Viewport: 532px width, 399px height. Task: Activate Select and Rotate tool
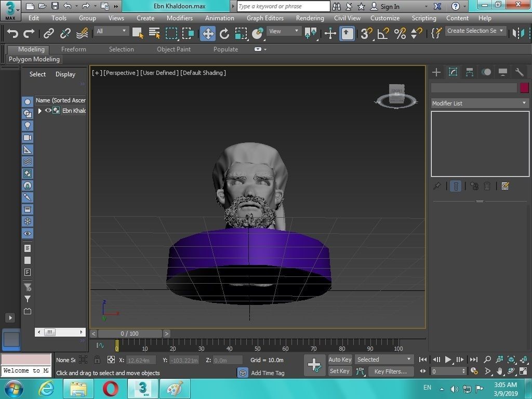click(x=224, y=33)
